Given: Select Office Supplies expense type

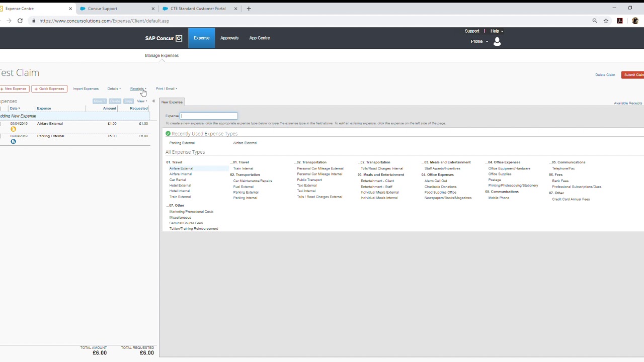Looking at the screenshot, I should [500, 174].
